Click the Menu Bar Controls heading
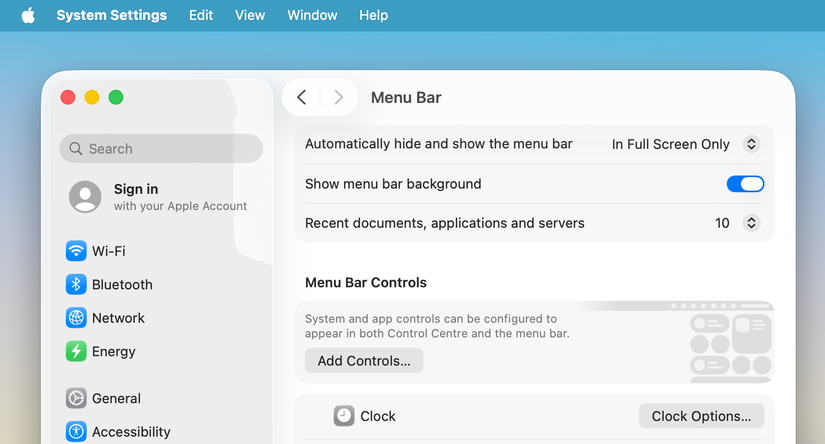Screen dimensions: 825x444 [x=366, y=282]
